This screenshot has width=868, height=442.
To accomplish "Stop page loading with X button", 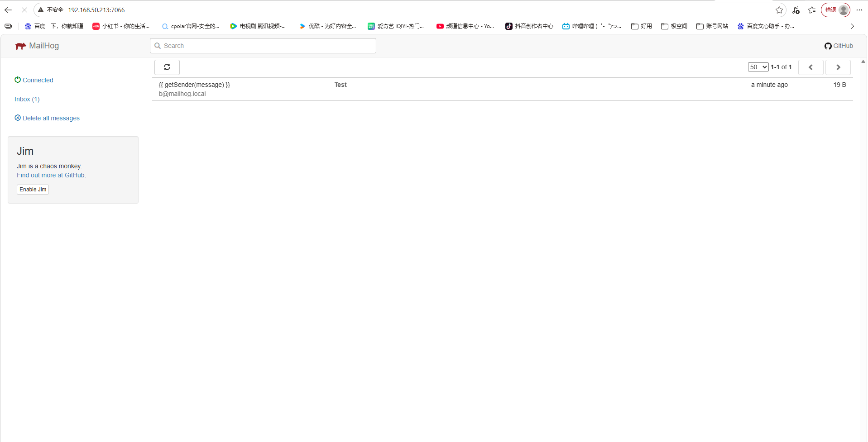I will coord(24,10).
